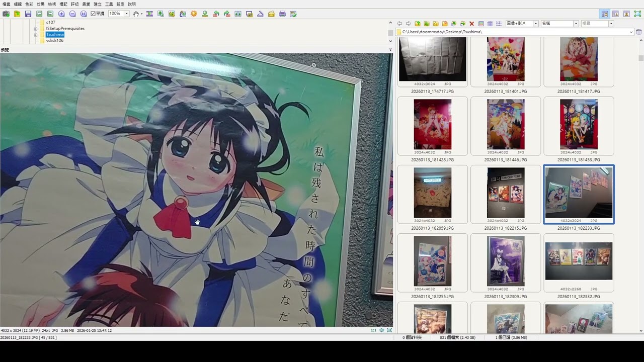Viewport: 644px width, 362px height.
Task: Open the 名稱 sort order dropdown
Action: (576, 24)
